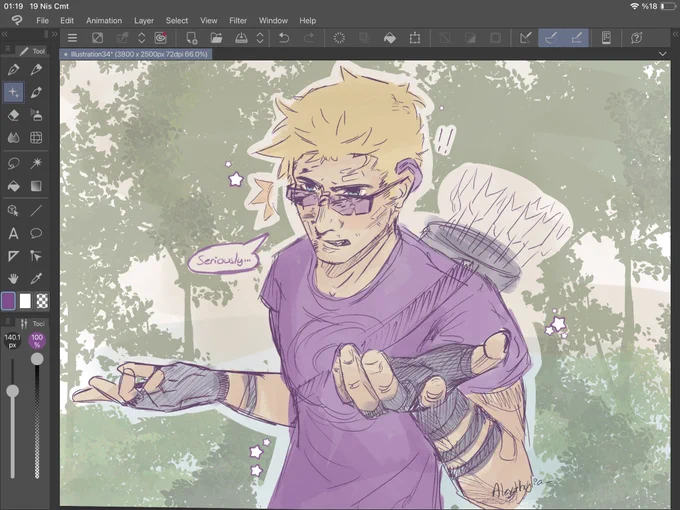
Task: Choose the purple main color swatch
Action: [x=8, y=301]
